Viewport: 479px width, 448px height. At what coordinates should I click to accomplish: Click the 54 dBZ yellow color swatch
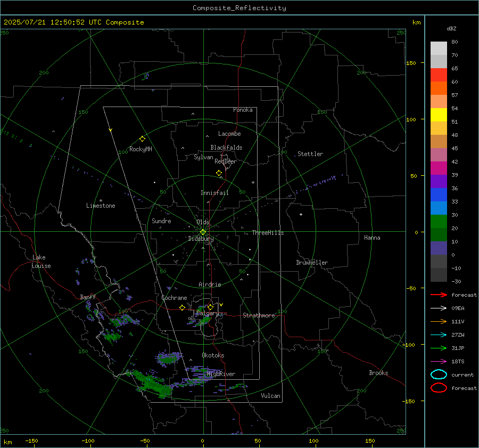point(439,115)
